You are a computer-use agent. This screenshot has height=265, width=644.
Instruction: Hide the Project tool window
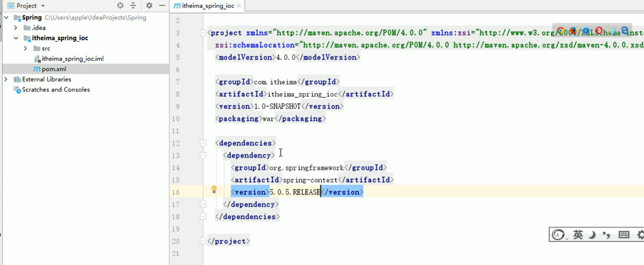tap(161, 5)
